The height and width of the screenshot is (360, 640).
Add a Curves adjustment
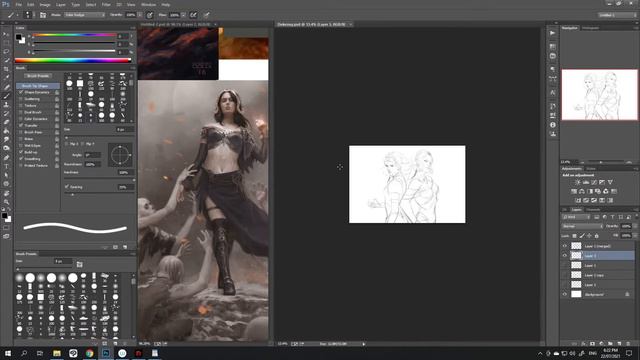594,182
